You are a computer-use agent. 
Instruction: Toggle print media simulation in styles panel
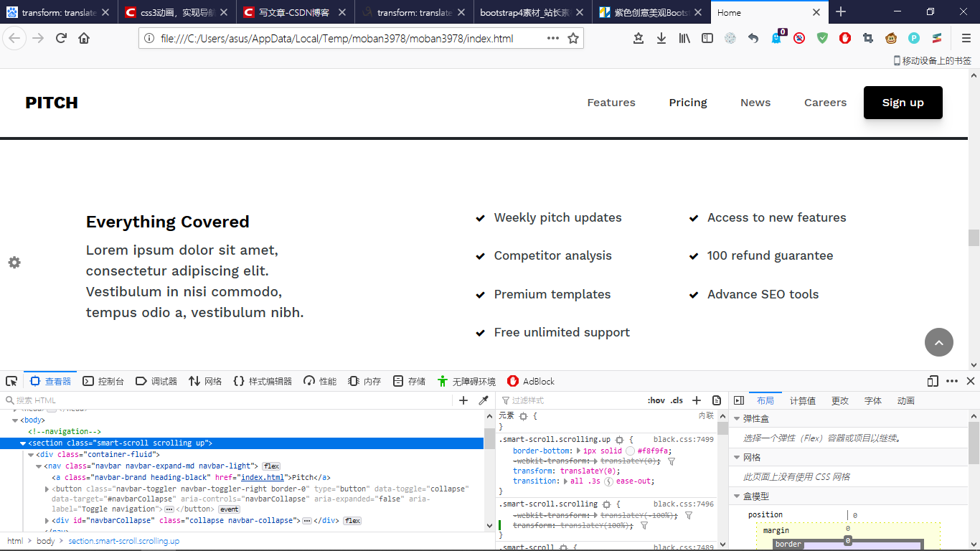717,400
